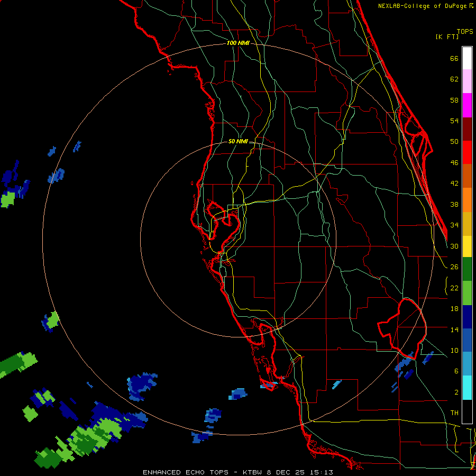Select the legend value '10'
476x476 pixels.
[x=454, y=351]
